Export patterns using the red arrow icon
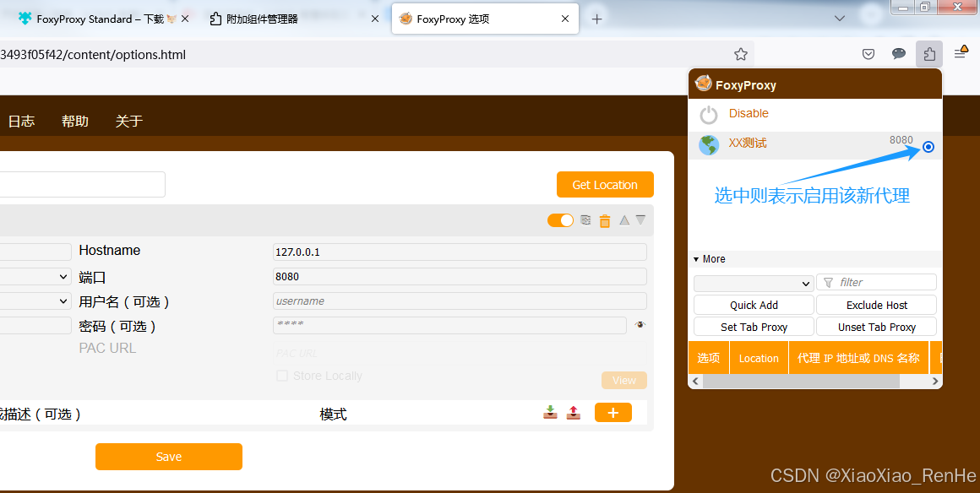The width and height of the screenshot is (980, 493). pos(574,413)
